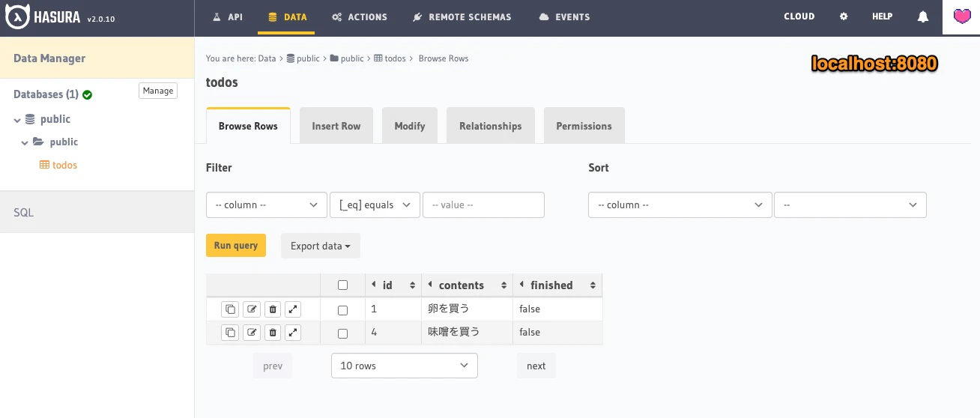Edit the row with id 4

[x=252, y=332]
